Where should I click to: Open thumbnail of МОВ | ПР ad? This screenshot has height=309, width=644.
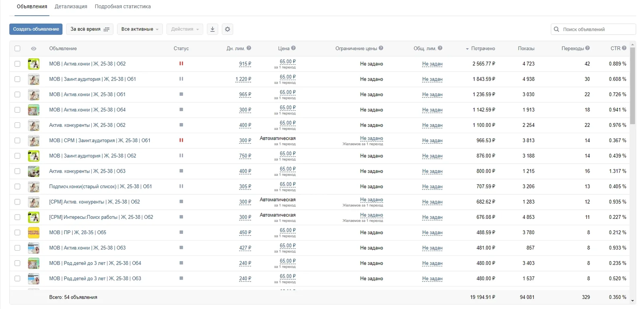coord(34,233)
